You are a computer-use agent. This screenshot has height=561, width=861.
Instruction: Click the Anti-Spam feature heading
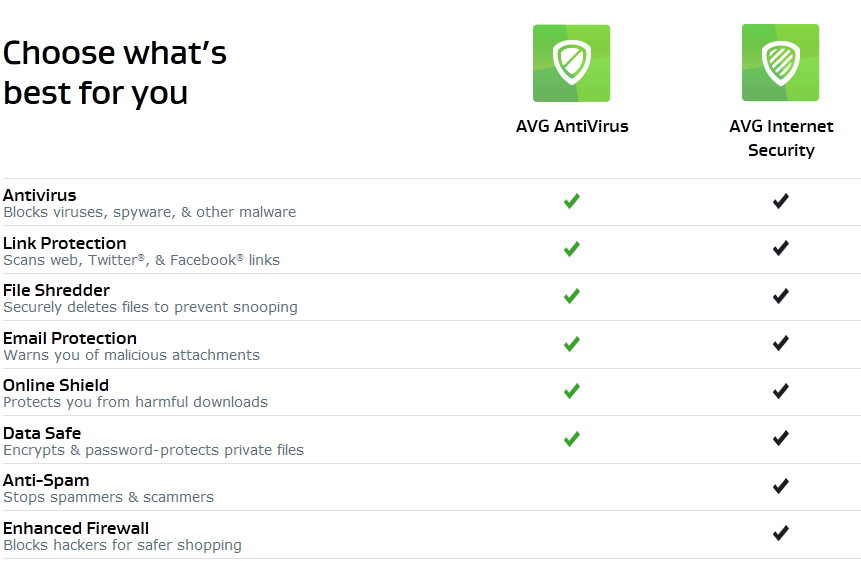[46, 480]
